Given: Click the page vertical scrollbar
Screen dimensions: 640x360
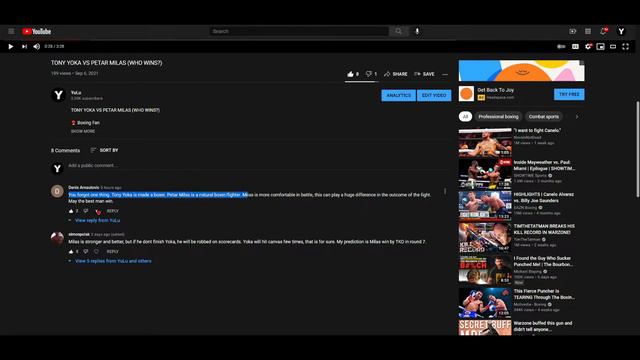Looking at the screenshot, I should [638, 149].
